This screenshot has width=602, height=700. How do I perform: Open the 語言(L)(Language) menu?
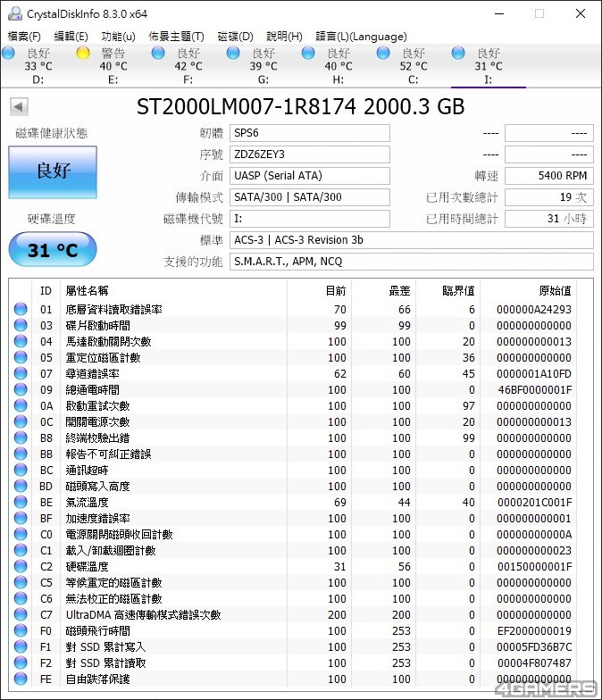(x=361, y=36)
